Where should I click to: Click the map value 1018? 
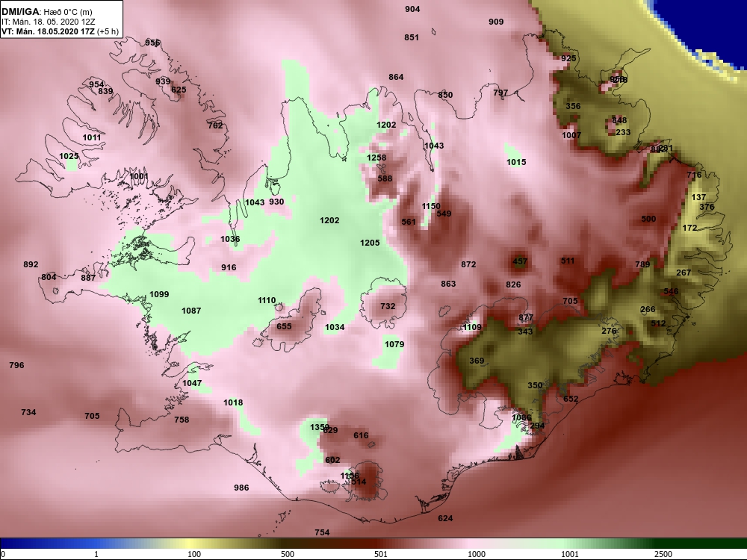[x=233, y=402]
